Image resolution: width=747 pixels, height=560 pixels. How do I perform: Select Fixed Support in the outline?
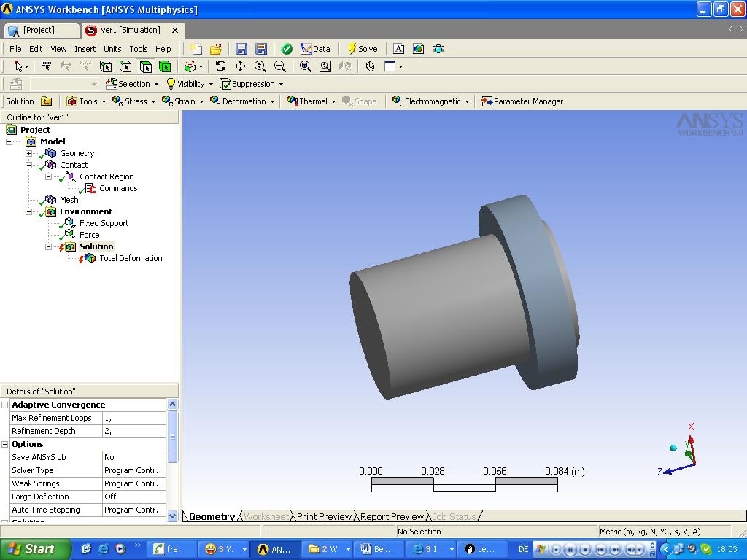pyautogui.click(x=104, y=223)
